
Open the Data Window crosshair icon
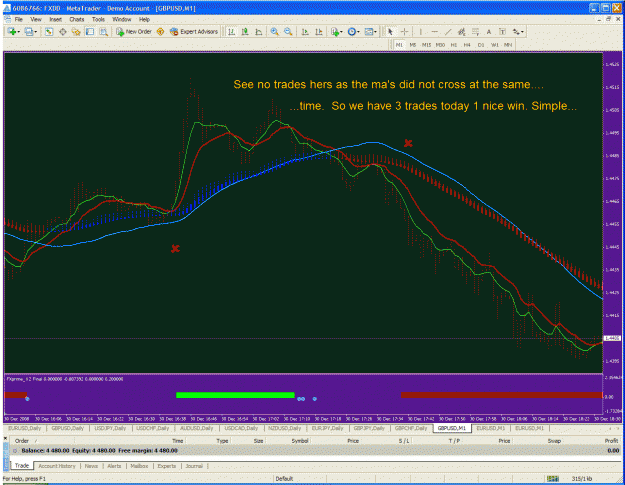(x=63, y=32)
